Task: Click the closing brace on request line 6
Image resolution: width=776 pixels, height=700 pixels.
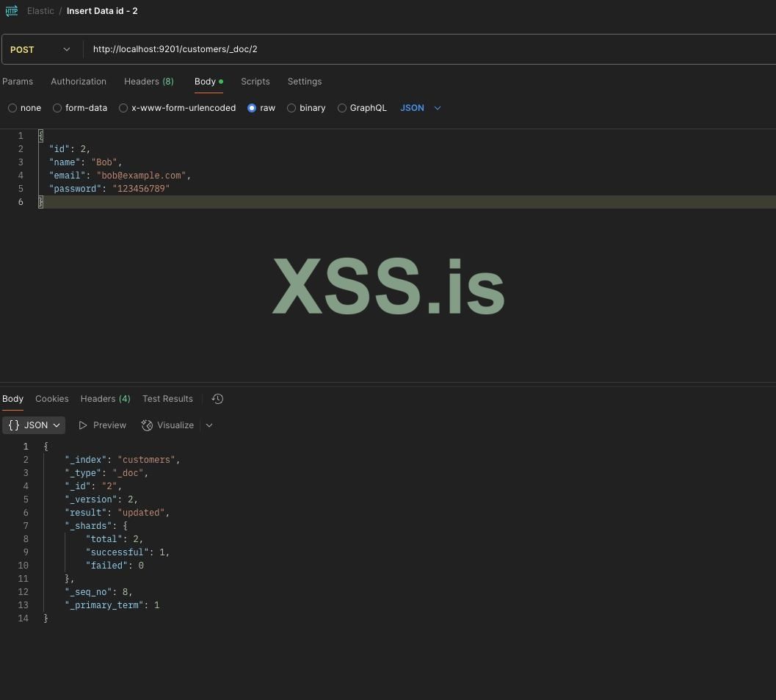Action: [x=41, y=202]
